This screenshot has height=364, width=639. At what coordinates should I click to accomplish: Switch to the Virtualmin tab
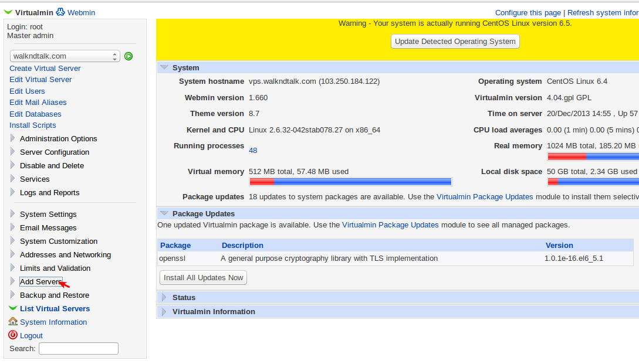coord(34,12)
